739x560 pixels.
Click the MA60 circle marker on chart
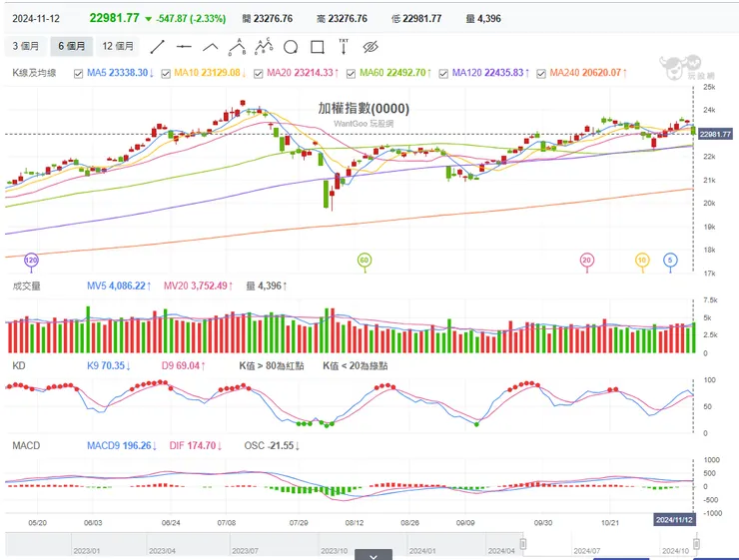click(364, 261)
